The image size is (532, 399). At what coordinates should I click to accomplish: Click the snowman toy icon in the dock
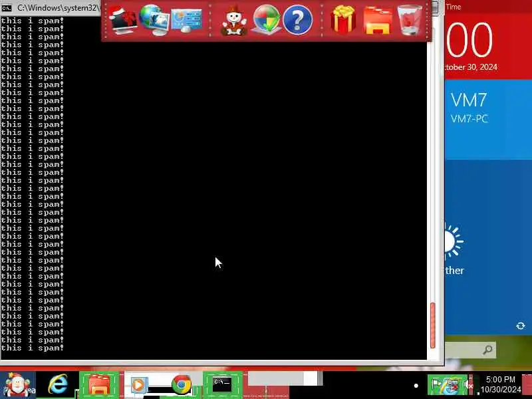234,21
